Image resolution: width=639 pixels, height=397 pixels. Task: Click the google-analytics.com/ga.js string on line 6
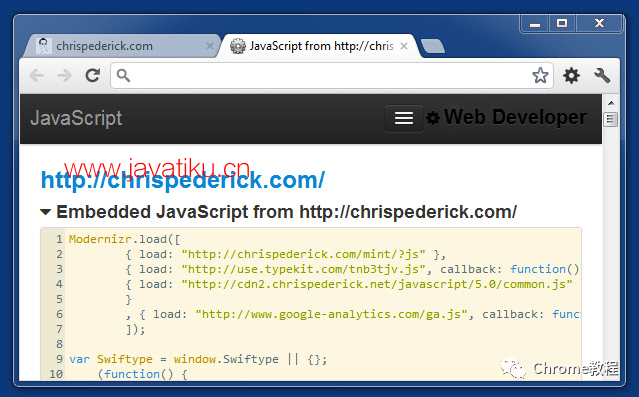331,314
